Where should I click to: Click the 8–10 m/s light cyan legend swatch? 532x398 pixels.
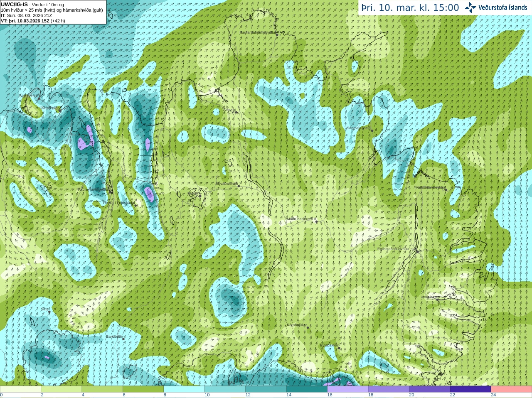(x=184, y=389)
